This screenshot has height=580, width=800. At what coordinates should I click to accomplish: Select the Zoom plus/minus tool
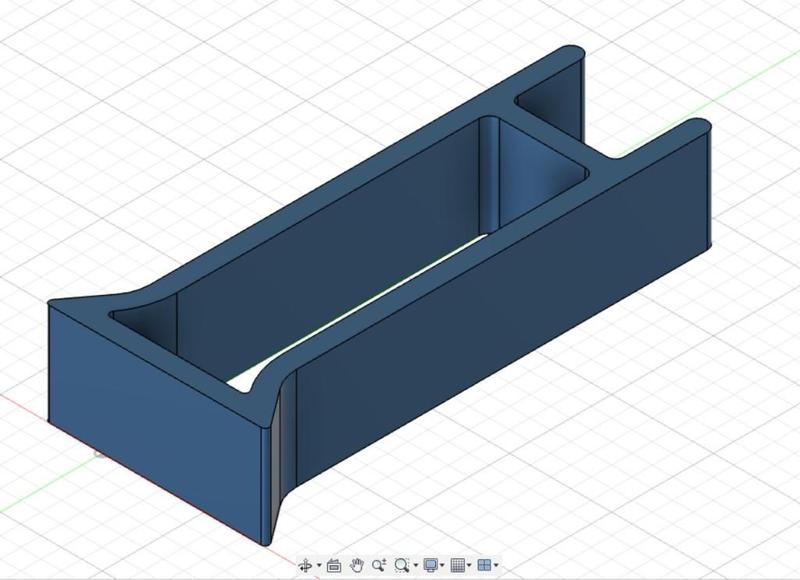[x=379, y=565]
